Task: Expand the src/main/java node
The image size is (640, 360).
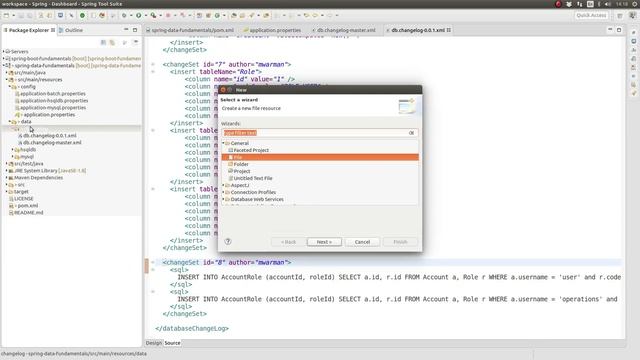Action: click(7, 73)
